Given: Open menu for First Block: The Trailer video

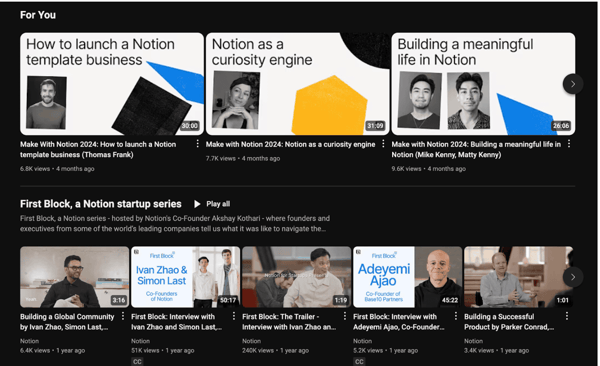Looking at the screenshot, I should click(x=345, y=316).
